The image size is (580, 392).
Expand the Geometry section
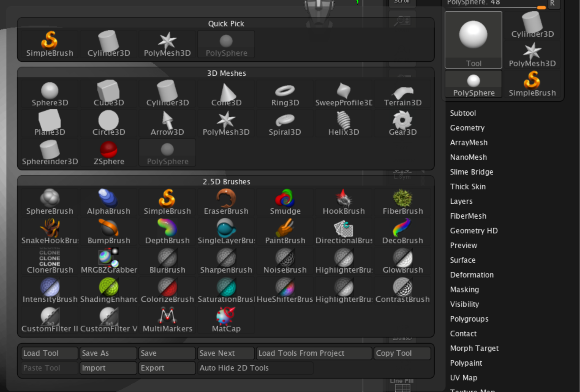[x=467, y=128]
